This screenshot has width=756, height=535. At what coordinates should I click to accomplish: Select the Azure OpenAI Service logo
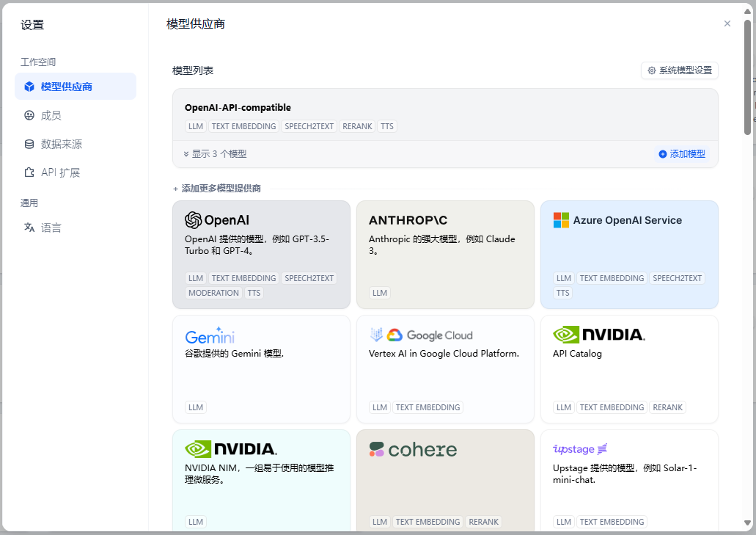click(x=617, y=220)
